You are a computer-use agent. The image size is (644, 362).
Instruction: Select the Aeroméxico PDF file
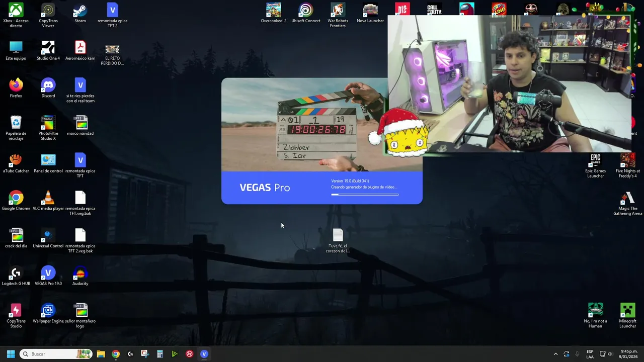pos(80,51)
